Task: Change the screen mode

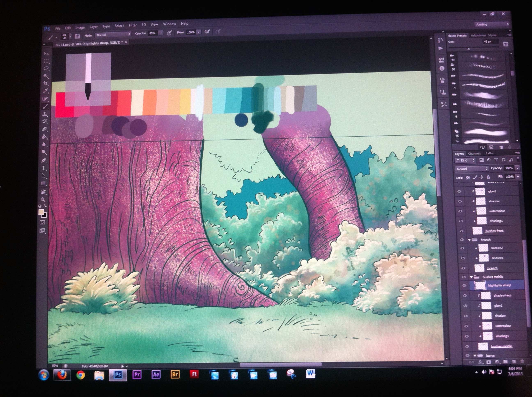Action: click(42, 231)
